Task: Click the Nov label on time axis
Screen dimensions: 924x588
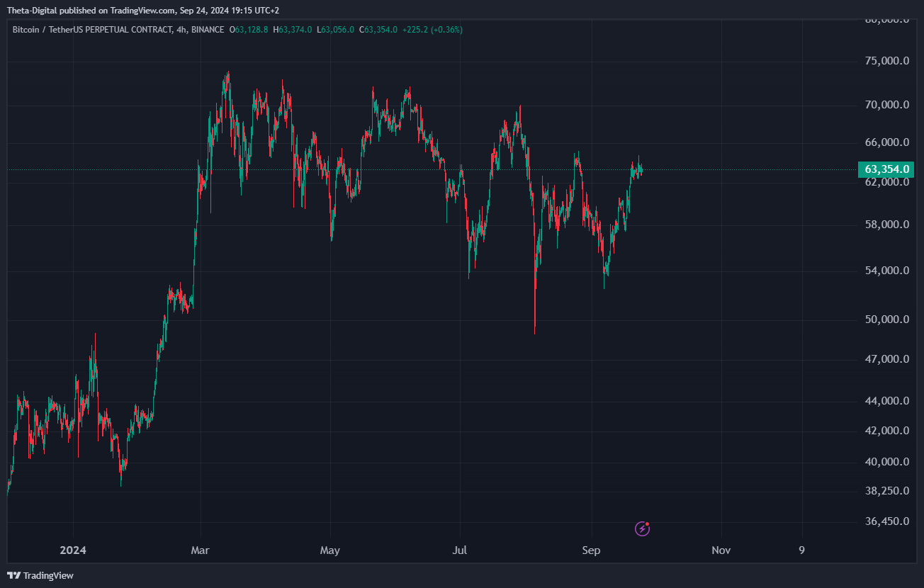Action: 721,550
